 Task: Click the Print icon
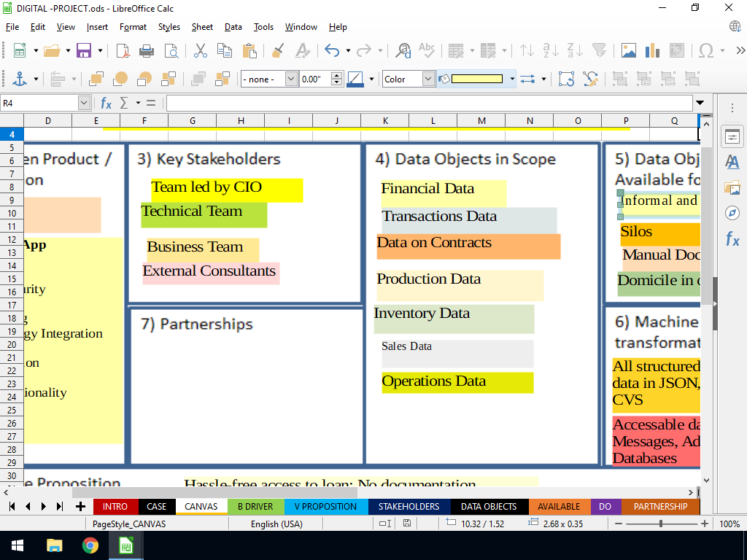tap(146, 50)
